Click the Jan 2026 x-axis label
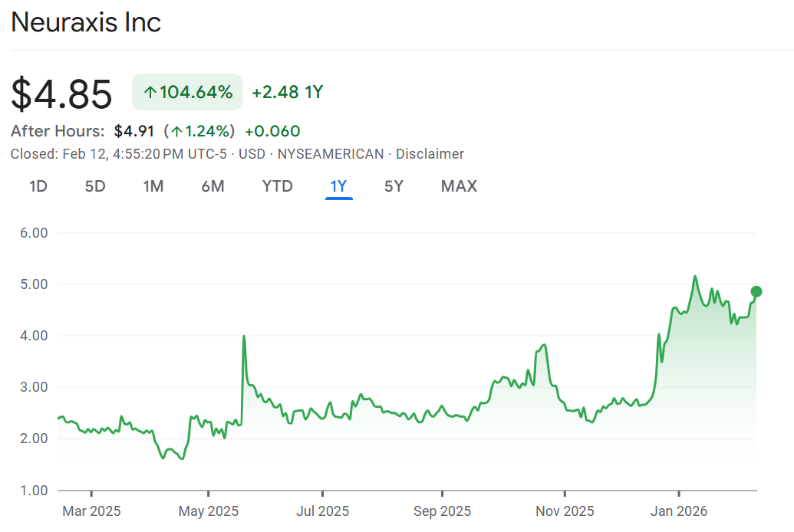794x532 pixels. click(678, 511)
